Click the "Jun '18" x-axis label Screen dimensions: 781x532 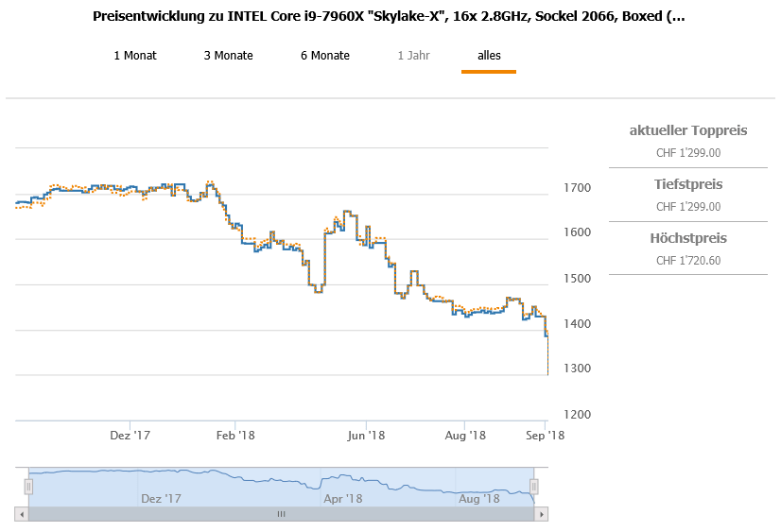click(x=366, y=436)
